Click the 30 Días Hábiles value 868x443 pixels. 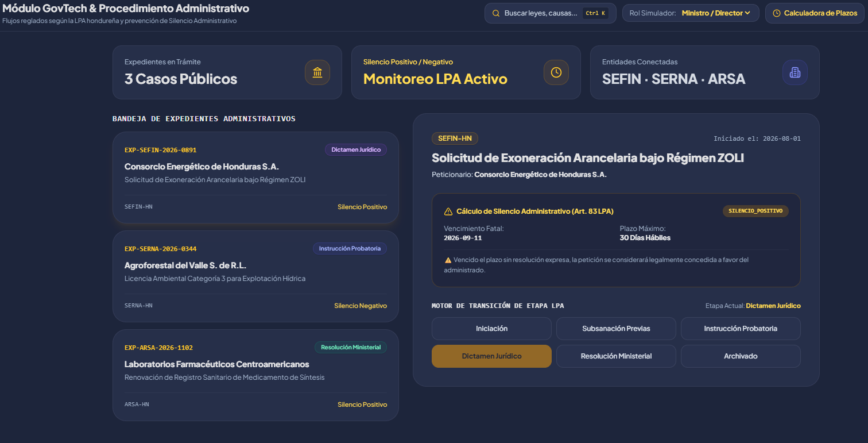[x=645, y=238]
